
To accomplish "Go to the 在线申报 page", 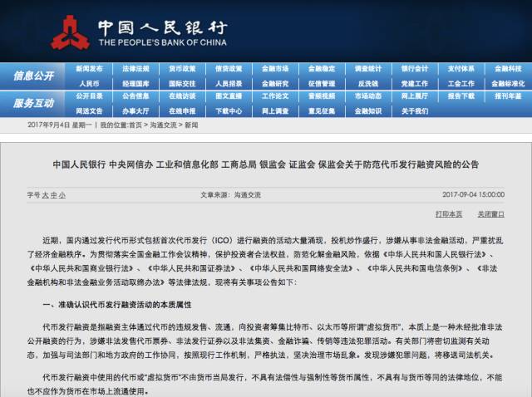I will click(182, 111).
